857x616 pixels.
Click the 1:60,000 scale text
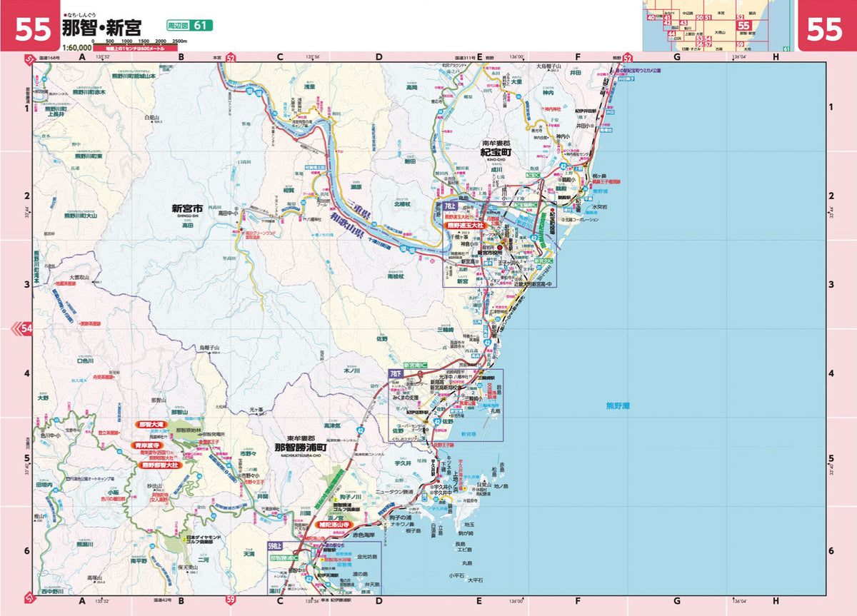click(x=76, y=49)
